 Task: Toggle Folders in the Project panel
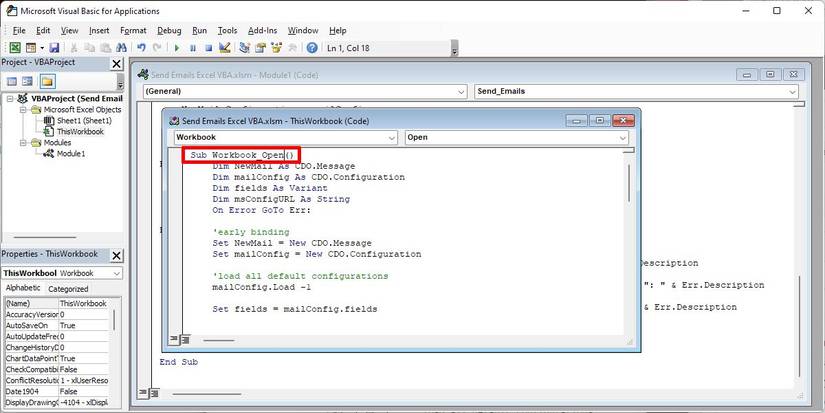pos(47,82)
